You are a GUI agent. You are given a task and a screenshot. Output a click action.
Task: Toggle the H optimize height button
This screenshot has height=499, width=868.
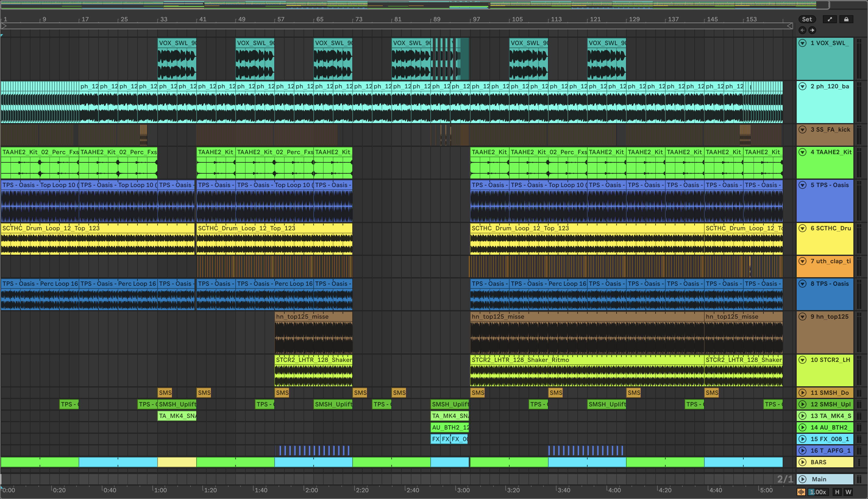pyautogui.click(x=837, y=492)
